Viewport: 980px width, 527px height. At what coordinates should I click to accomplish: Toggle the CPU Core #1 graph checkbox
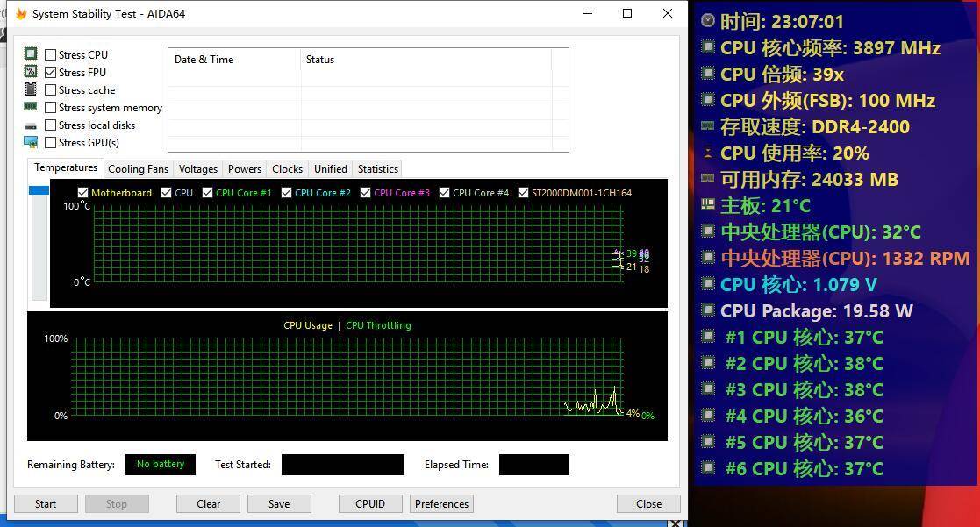[x=208, y=192]
